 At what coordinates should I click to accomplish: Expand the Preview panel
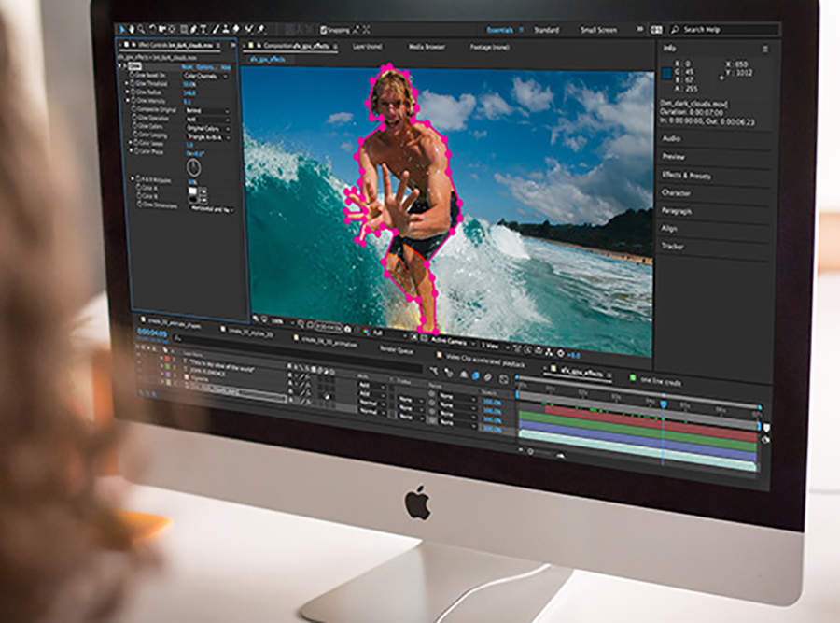[x=673, y=157]
